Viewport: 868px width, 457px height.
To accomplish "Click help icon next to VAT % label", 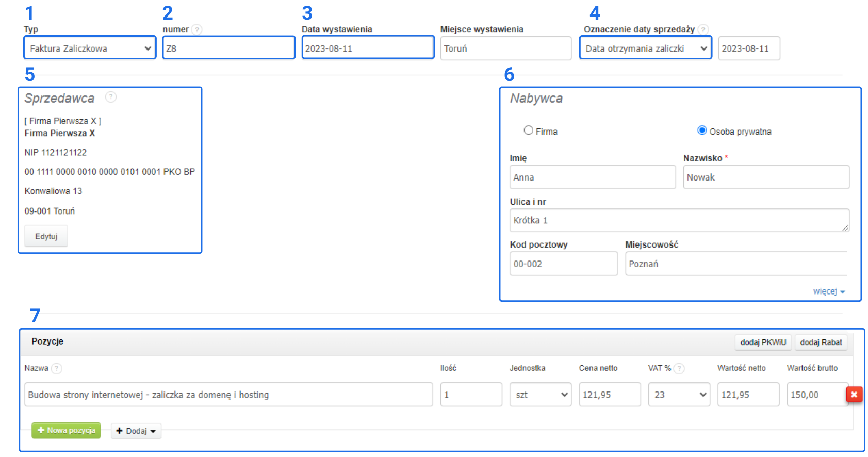I will pyautogui.click(x=679, y=368).
